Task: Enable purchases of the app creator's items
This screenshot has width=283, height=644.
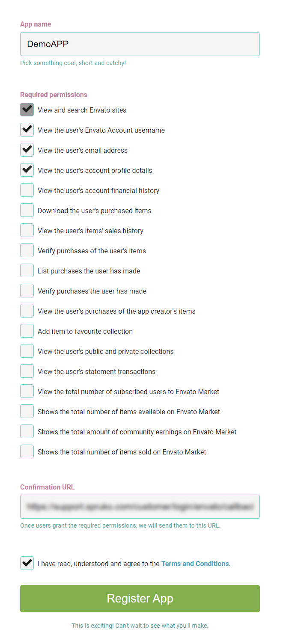Action: click(x=27, y=311)
